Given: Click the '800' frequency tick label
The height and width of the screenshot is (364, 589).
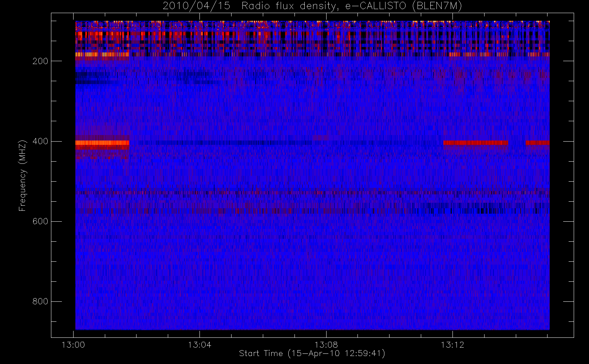Looking at the screenshot, I should 40,301.
